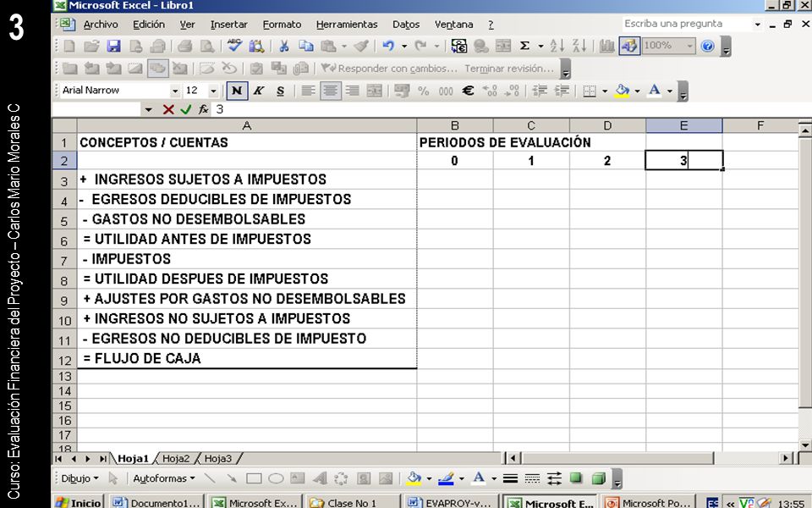The image size is (812, 508).
Task: Expand the Autoformas menu
Action: [163, 478]
